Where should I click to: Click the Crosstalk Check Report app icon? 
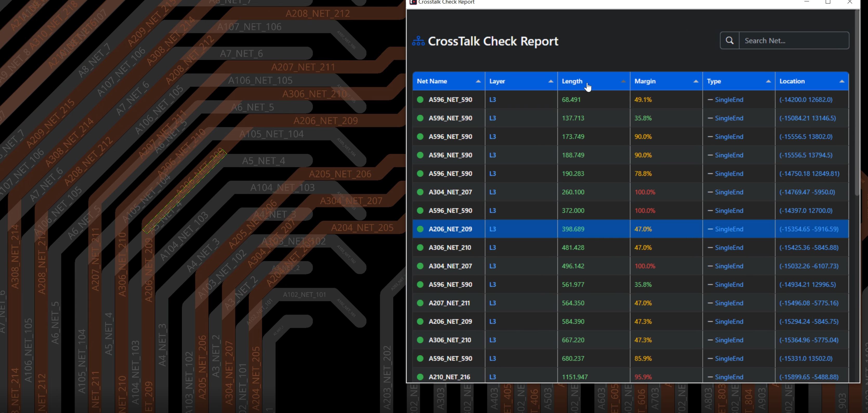pos(413,2)
